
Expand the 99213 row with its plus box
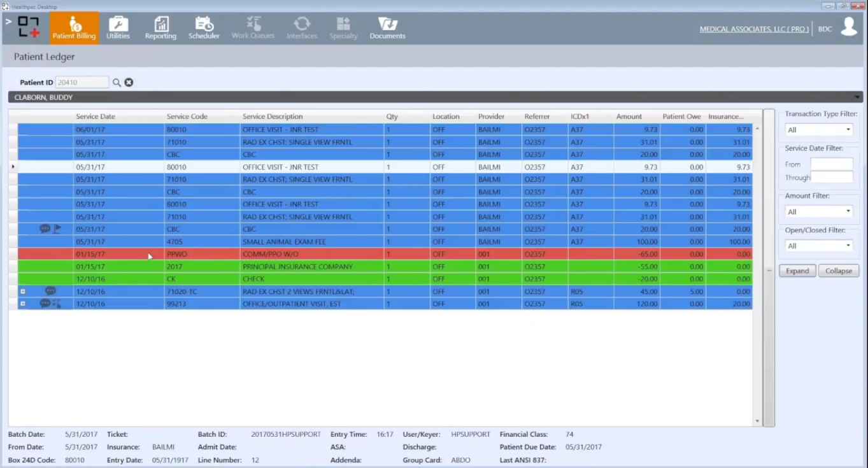coord(23,304)
